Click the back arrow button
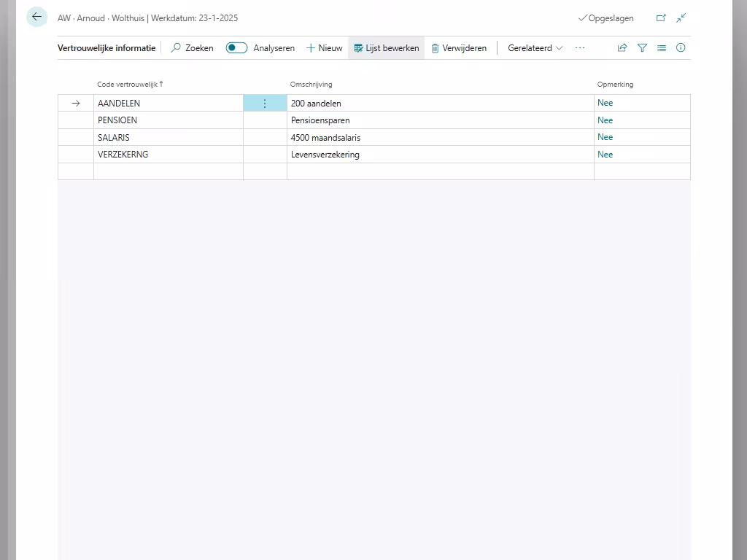 pos(36,17)
